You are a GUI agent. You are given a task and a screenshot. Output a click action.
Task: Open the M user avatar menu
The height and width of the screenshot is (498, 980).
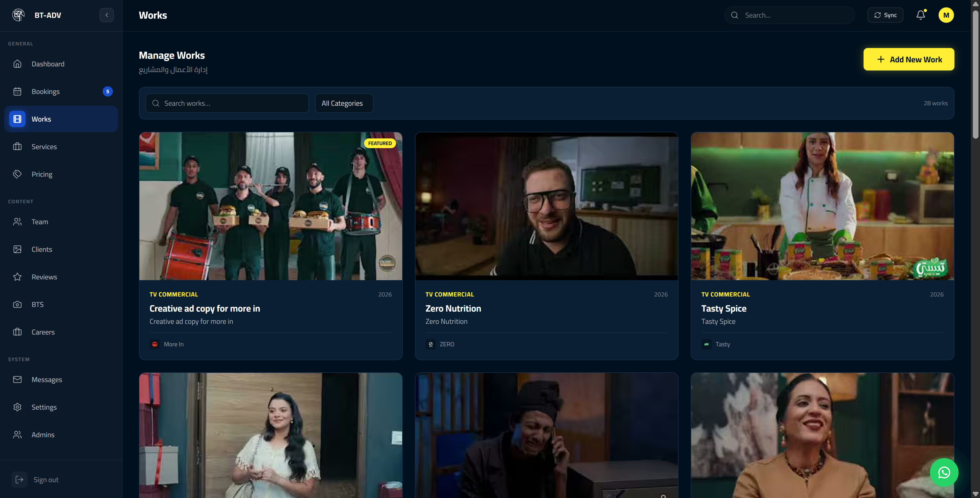(946, 15)
